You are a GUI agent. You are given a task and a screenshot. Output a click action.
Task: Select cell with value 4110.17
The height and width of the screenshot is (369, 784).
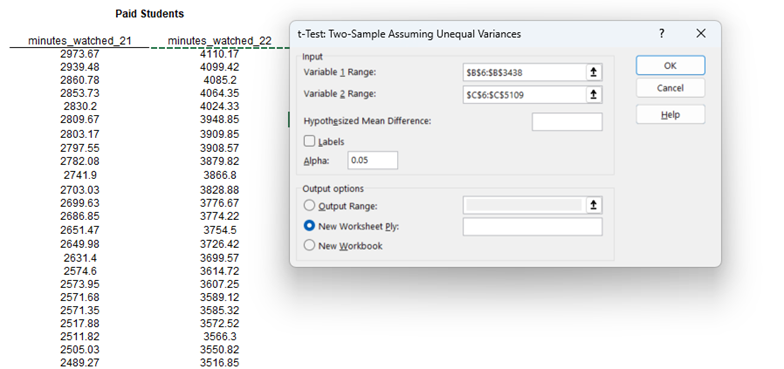tap(220, 54)
